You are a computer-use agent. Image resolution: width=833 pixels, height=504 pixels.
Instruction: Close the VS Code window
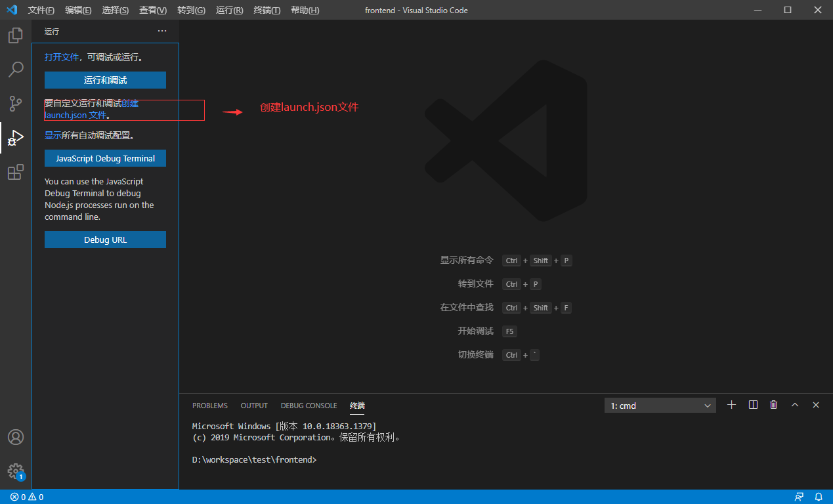click(818, 10)
